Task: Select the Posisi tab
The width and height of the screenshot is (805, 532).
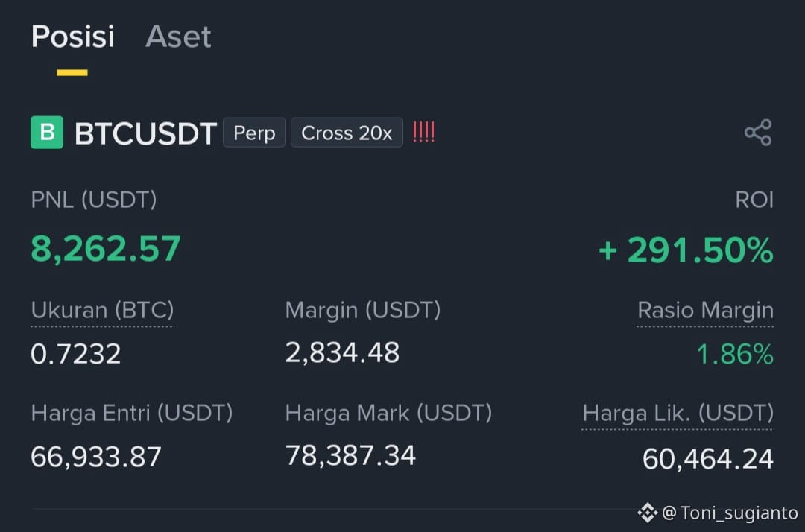Action: pyautogui.click(x=72, y=37)
